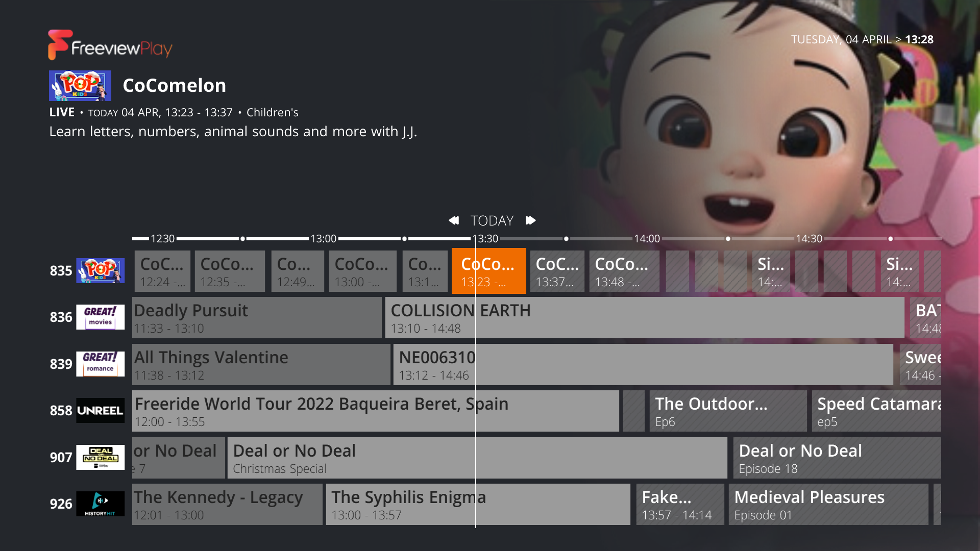This screenshot has height=551, width=980.
Task: Click the CoComelon programme title heading
Action: pos(175,85)
